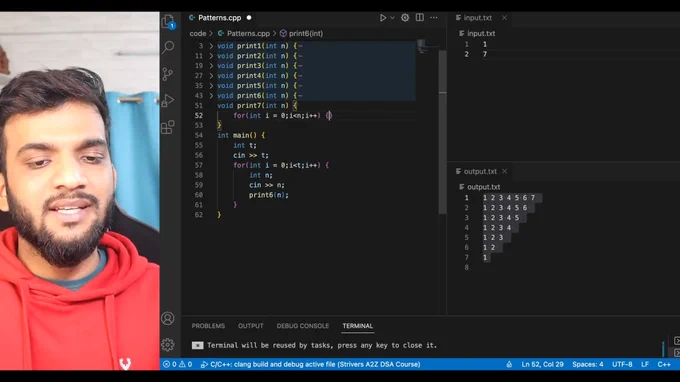Click unsaved dot on Patterns.cpp tab
Viewport: 680px width, 382px height.
click(249, 18)
